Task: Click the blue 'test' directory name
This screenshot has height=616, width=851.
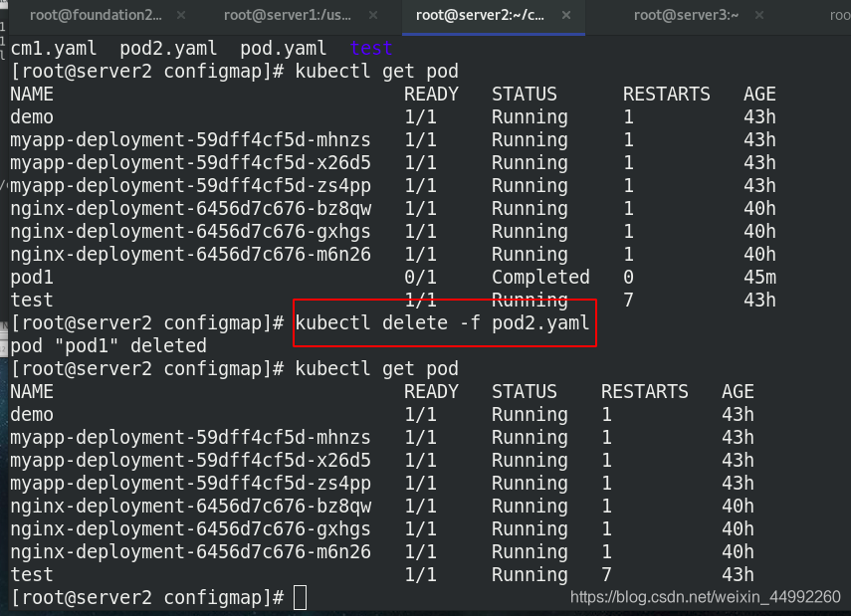Action: point(371,49)
